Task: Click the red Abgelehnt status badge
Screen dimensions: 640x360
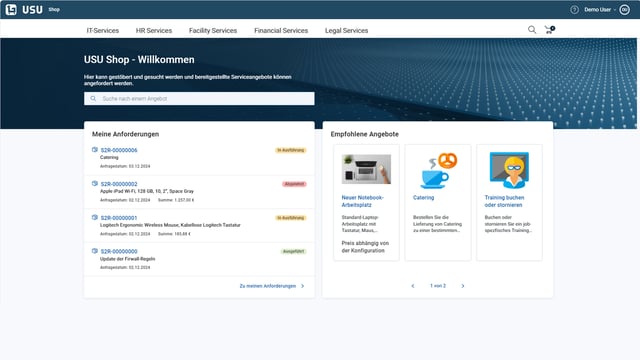Action: point(294,184)
